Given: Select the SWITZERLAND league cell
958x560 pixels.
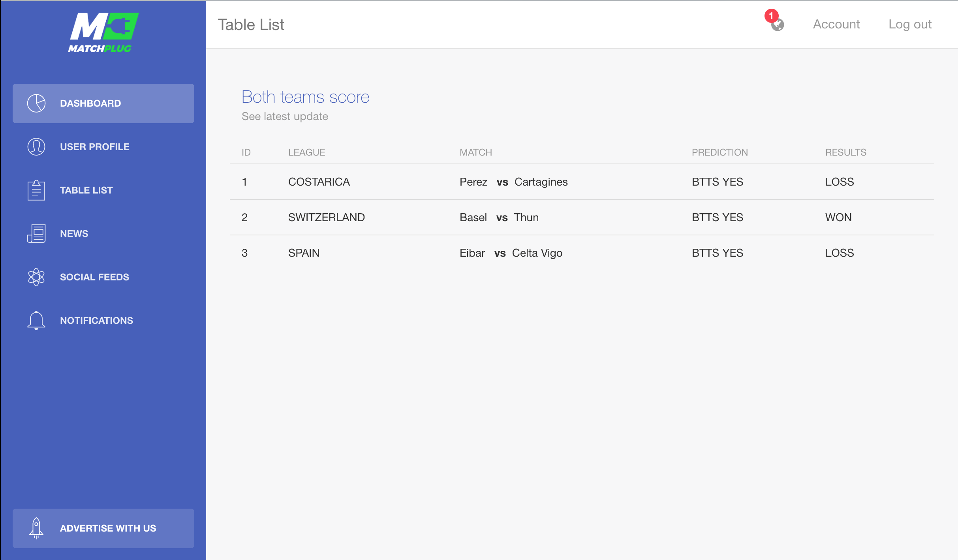Looking at the screenshot, I should (x=326, y=217).
